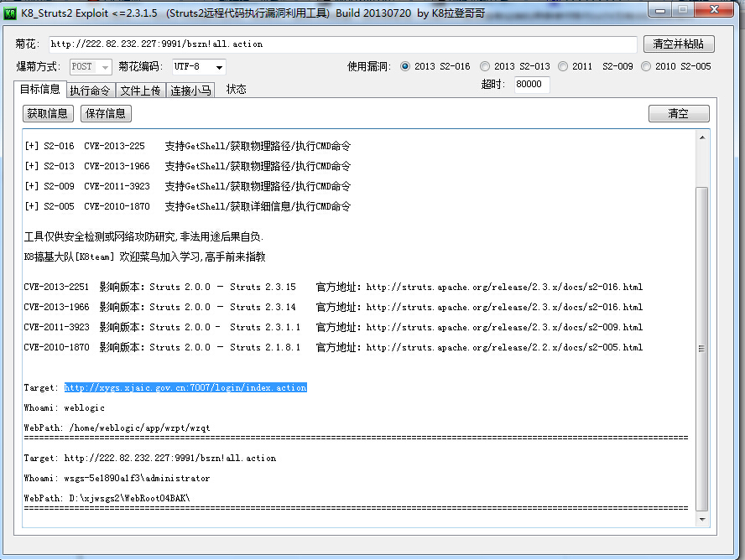Screen dimensions: 745x560
Task: Click the CVE-2011-3923 Struts 2.3.1.1 info line
Action: point(333,327)
